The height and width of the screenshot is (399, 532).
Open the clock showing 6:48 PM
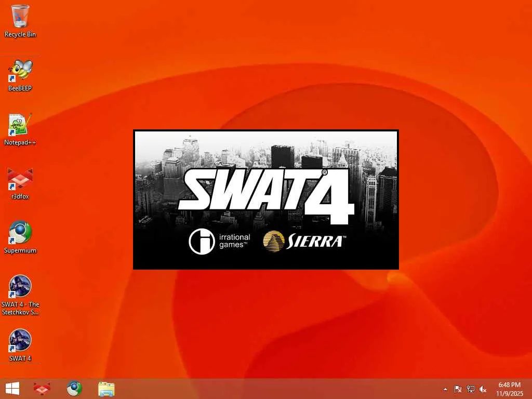(x=510, y=389)
